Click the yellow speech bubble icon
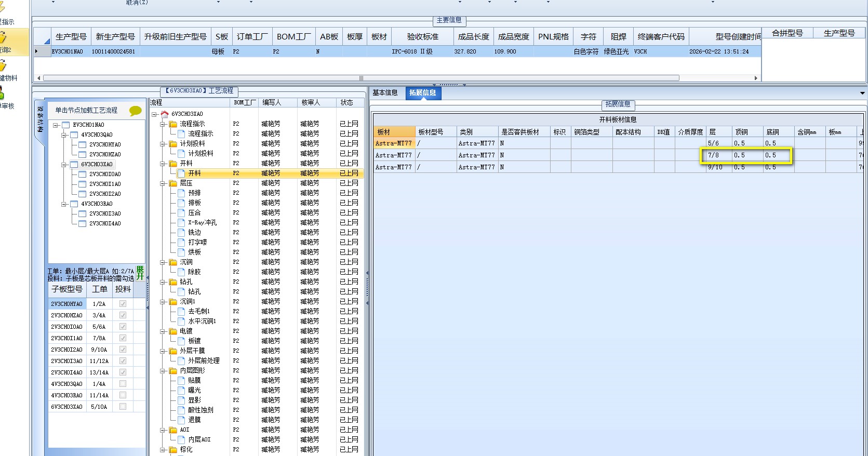The image size is (868, 456). pos(136,111)
